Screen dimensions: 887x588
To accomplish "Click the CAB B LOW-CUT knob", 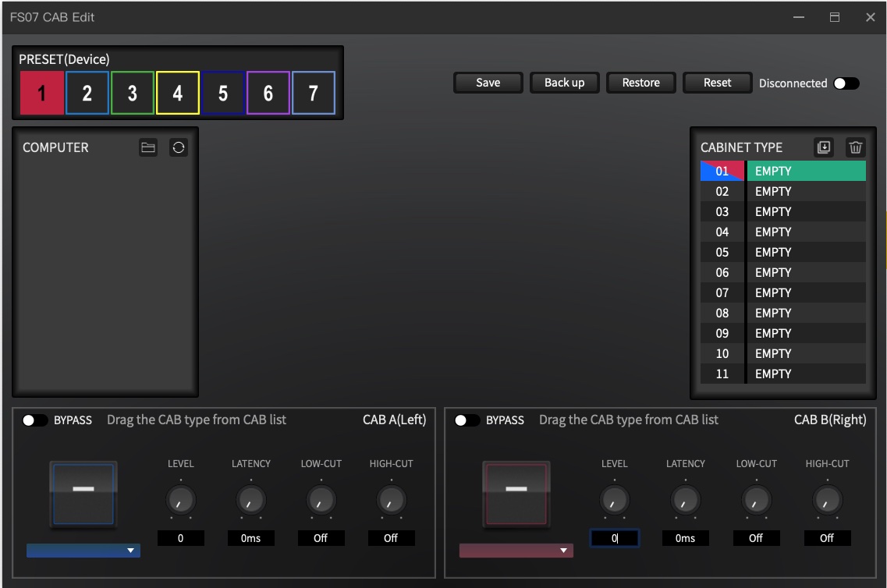I will coord(756,500).
